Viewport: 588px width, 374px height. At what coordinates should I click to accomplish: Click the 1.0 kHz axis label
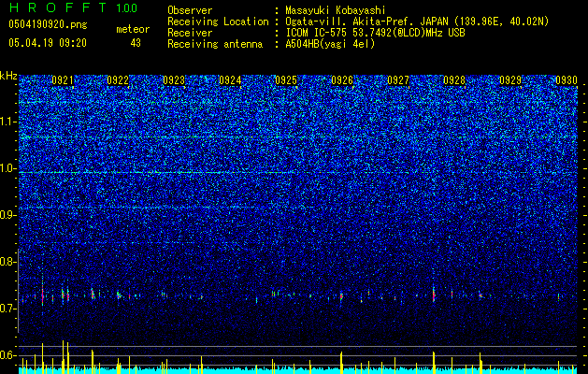(7, 168)
